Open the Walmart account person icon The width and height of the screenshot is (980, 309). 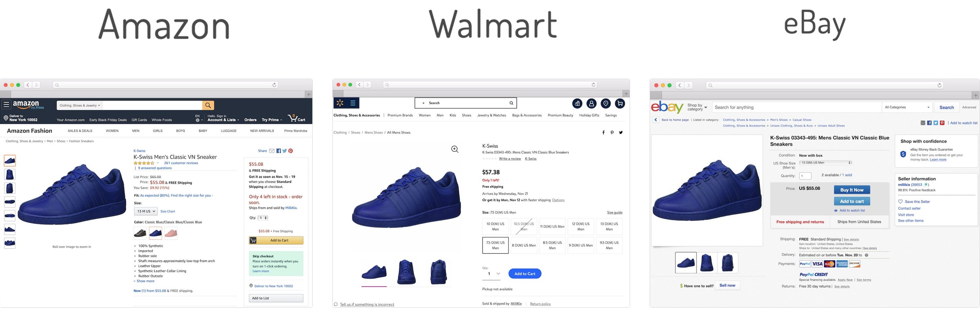click(591, 103)
